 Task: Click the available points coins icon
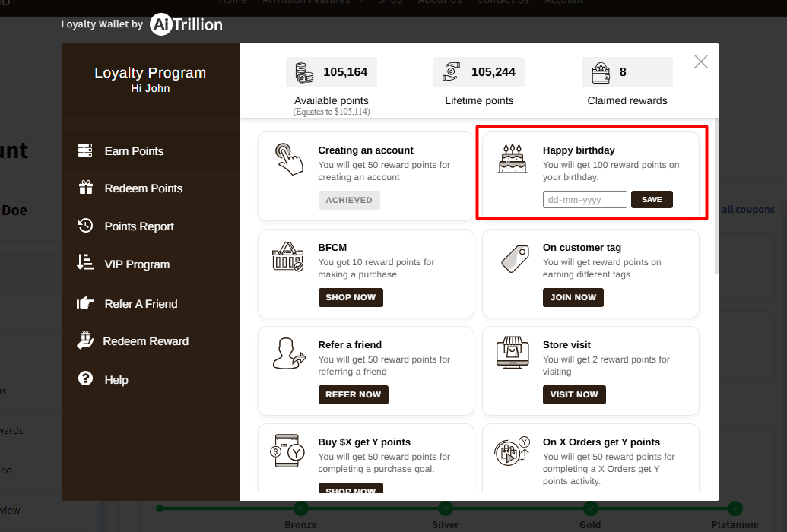(x=304, y=73)
